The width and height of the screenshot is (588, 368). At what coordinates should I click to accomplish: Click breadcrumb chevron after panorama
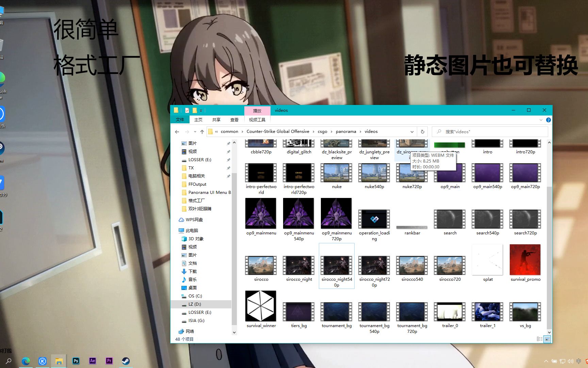pos(360,132)
